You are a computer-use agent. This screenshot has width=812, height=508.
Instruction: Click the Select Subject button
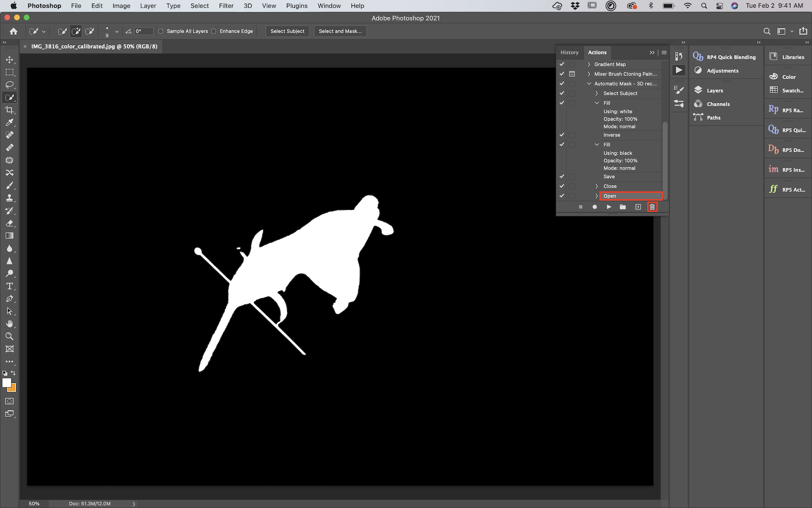coord(287,31)
